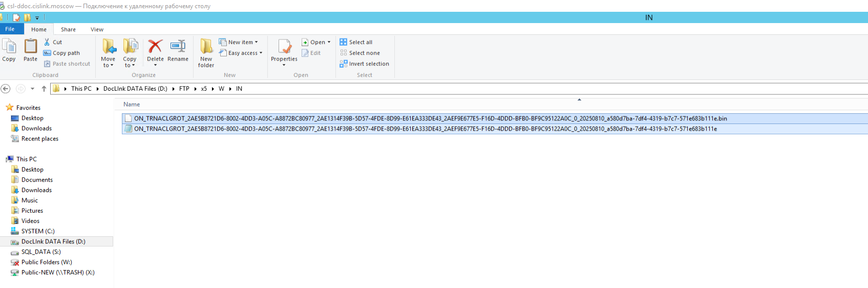Create a New folder

[x=206, y=53]
